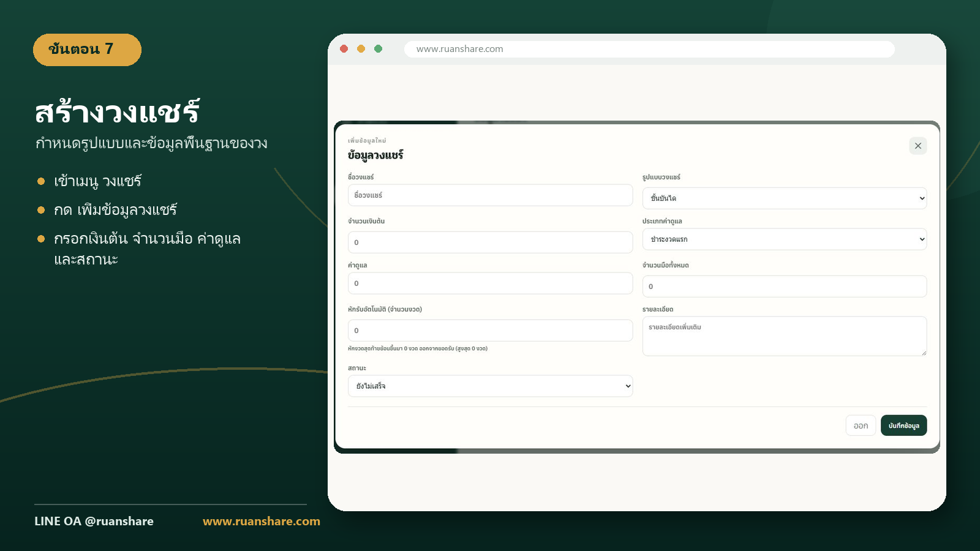Viewport: 980px width, 551px height.
Task: Focus the จำนวนเงินต้น amount field
Action: pyautogui.click(x=490, y=242)
